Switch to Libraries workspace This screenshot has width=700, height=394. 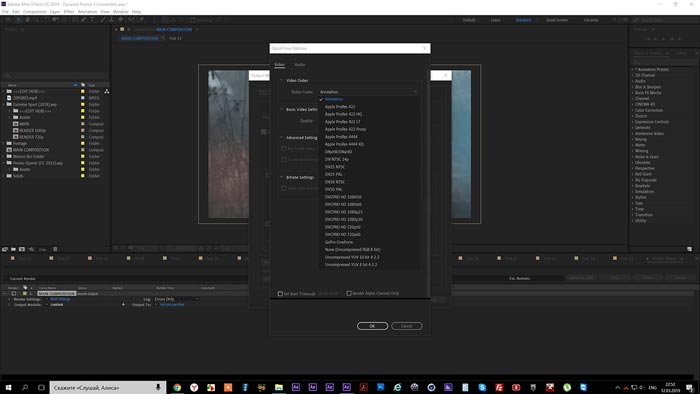point(591,20)
